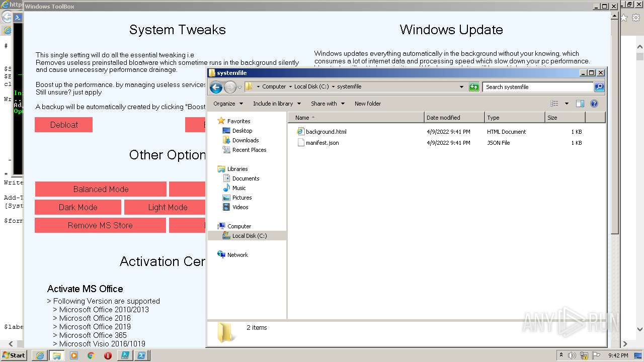Image resolution: width=644 pixels, height=362 pixels.
Task: Open Internet Explorer from taskbar
Action: 40,355
